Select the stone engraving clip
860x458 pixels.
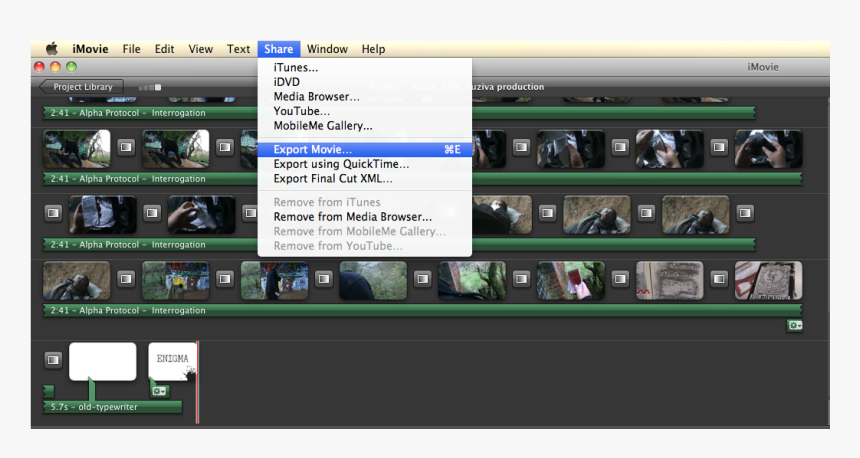670,280
